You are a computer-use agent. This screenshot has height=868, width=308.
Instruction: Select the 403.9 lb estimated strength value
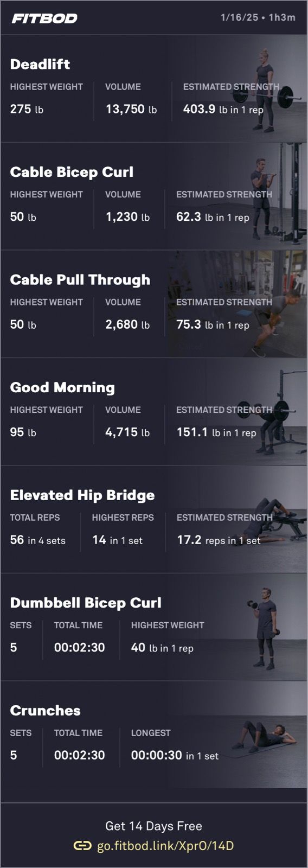[x=223, y=109]
